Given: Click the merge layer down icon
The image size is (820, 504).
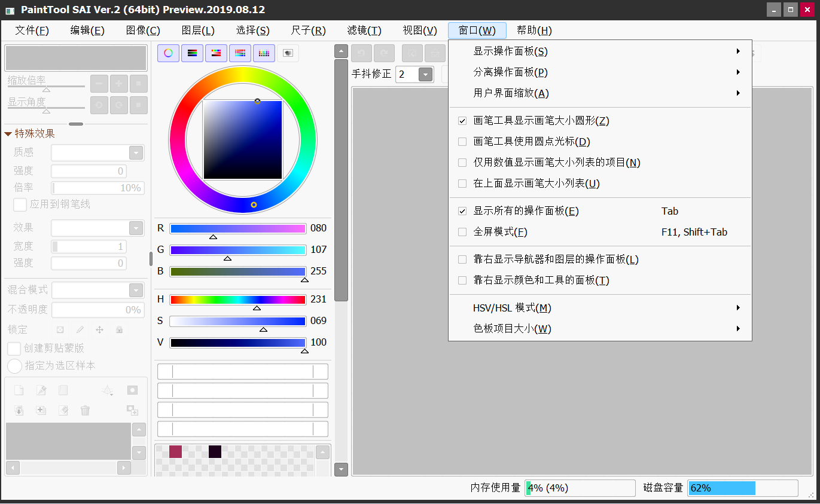Looking at the screenshot, I should [x=19, y=410].
